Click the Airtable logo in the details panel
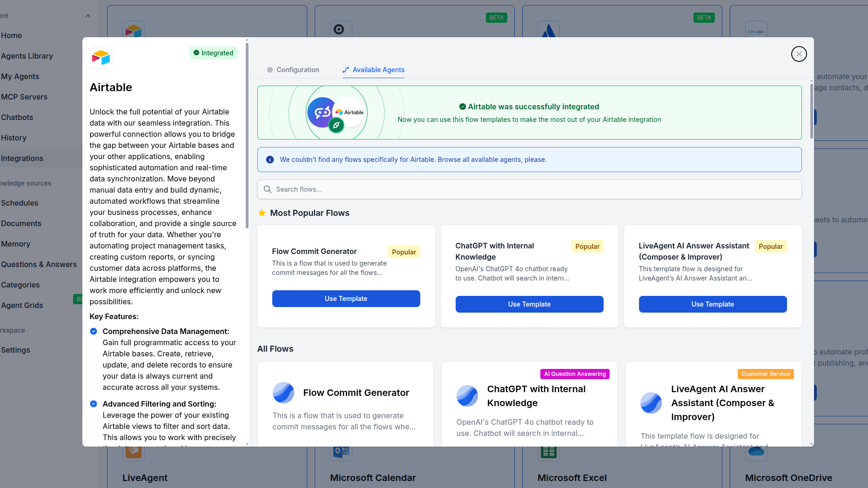868x488 pixels. tap(101, 57)
